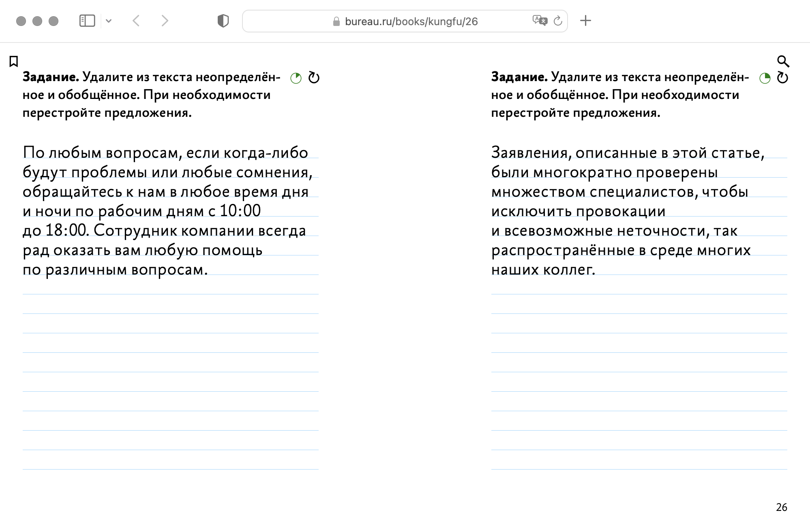Open the privacy report shield icon
The width and height of the screenshot is (810, 532).
coord(223,21)
